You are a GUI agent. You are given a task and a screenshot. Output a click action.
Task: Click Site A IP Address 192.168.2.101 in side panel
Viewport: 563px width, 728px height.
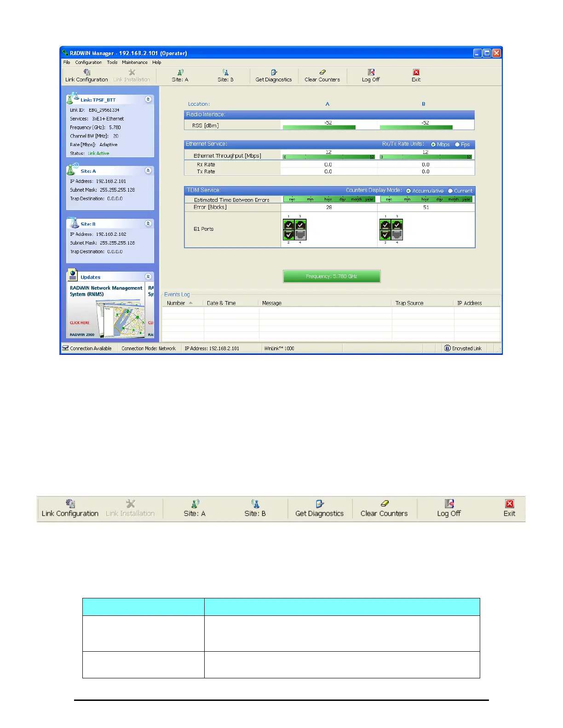[111, 181]
